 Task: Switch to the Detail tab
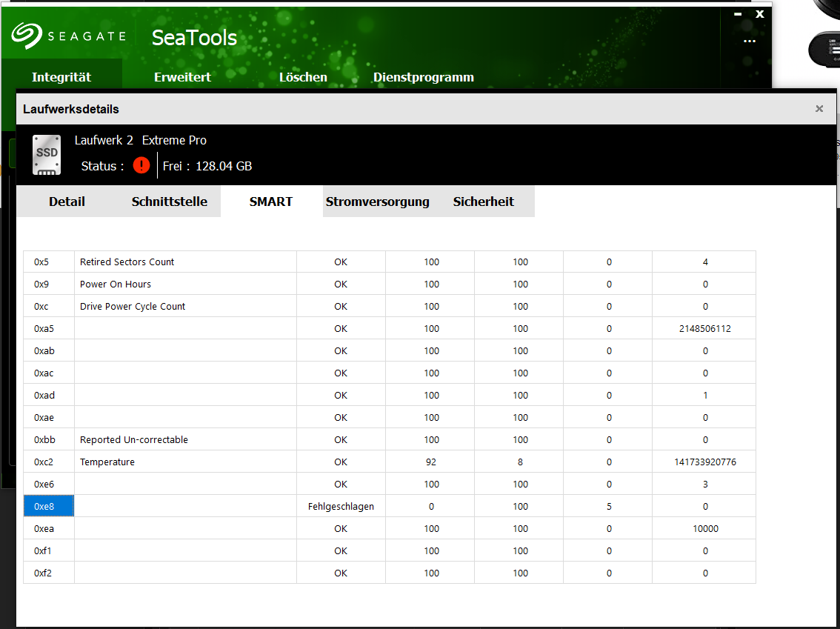pyautogui.click(x=67, y=201)
